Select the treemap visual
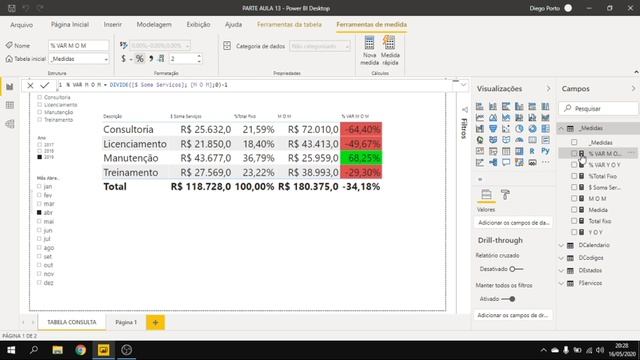The image size is (640, 360). [545, 129]
